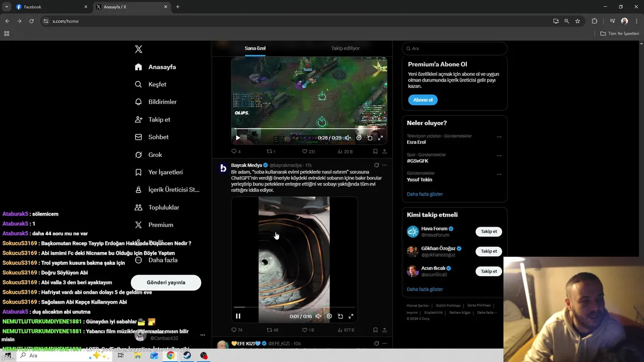The width and height of the screenshot is (644, 362).
Task: Expand Daha fazla menu in sidebar
Action: coord(156,260)
